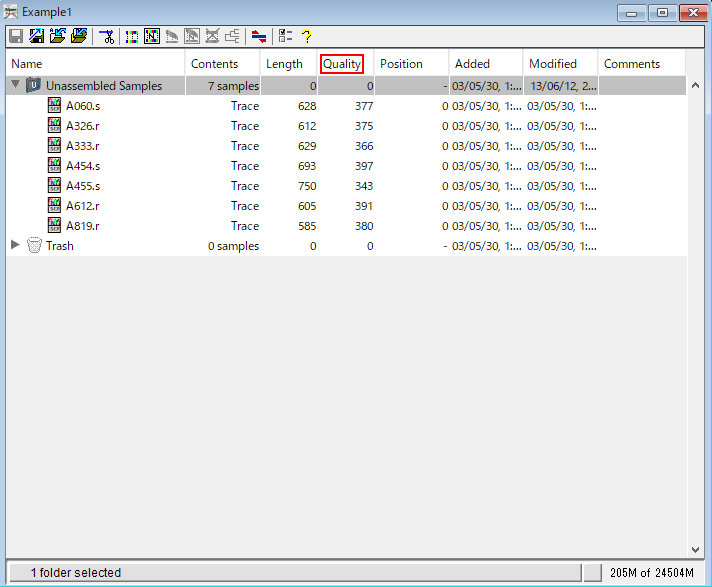Click the first greyed trim curve icon
The image size is (712, 587).
172,36
